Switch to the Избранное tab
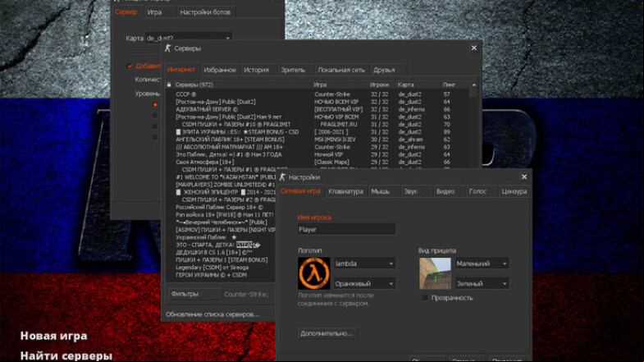This screenshot has height=362, width=644. point(220,70)
